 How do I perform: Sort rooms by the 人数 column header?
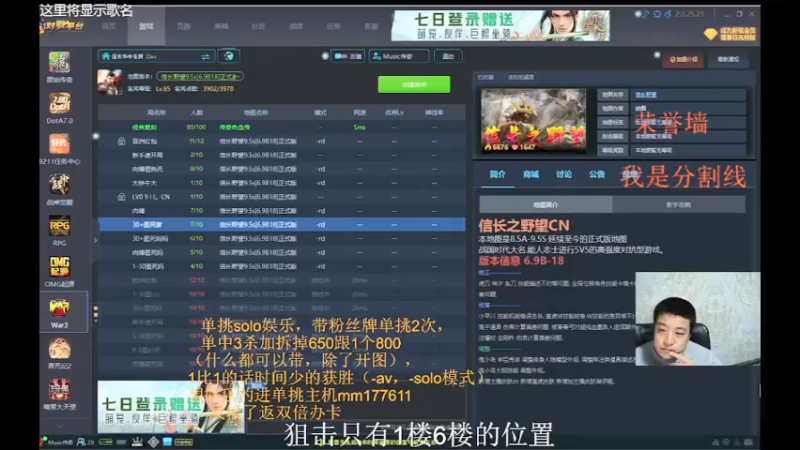(196, 113)
